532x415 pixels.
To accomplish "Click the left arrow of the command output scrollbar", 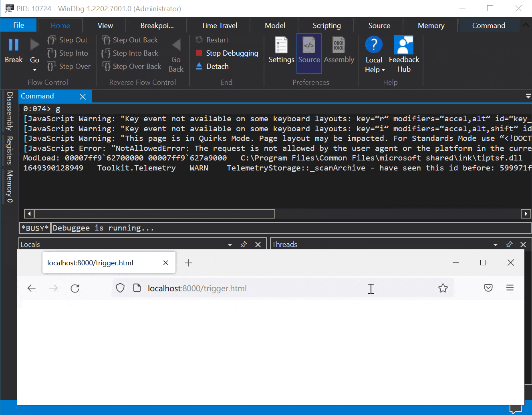I will coord(29,214).
